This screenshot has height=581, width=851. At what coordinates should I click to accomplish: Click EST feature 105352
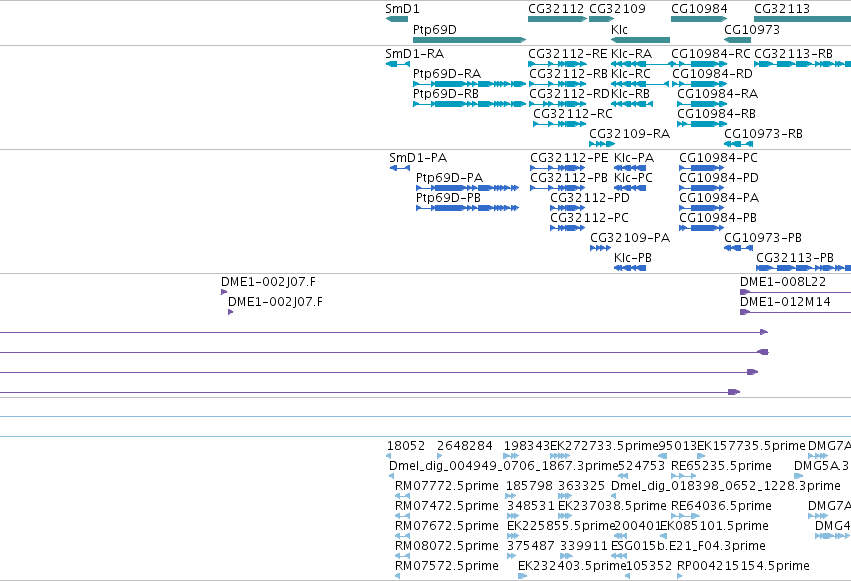(627, 576)
